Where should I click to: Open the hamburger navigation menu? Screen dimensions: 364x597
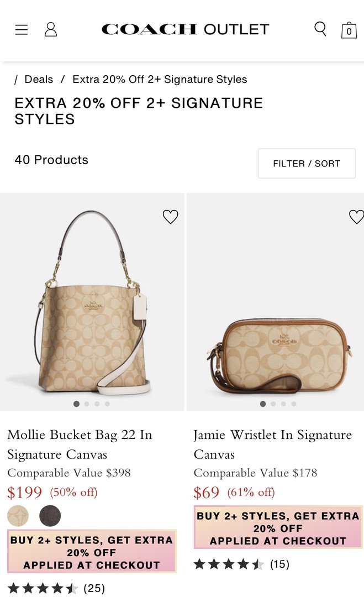pos(22,30)
